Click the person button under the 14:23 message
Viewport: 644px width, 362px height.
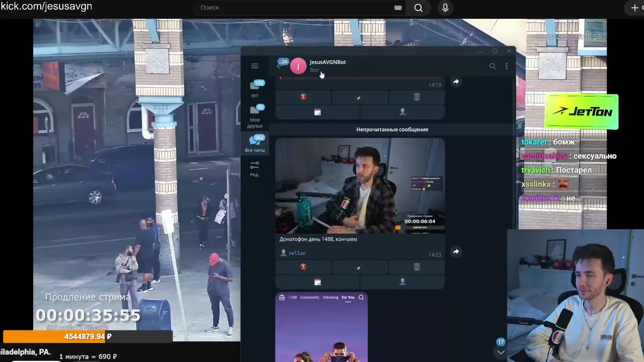[403, 282]
